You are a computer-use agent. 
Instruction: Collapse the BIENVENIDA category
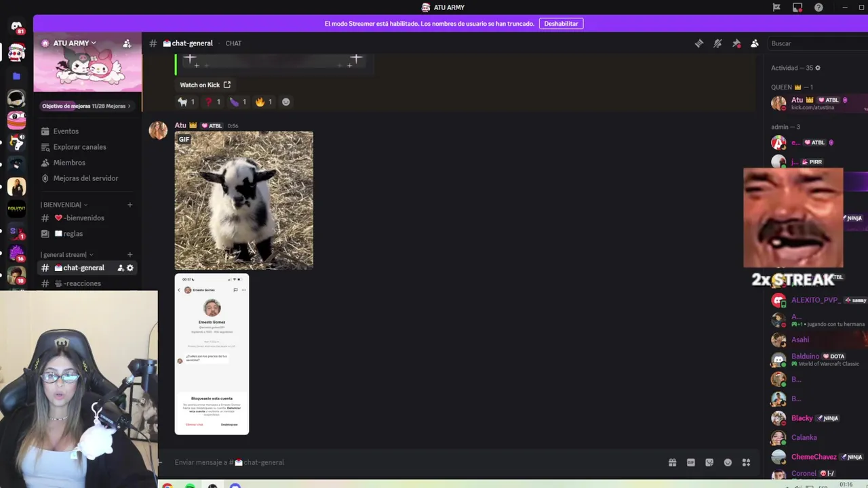coord(64,205)
